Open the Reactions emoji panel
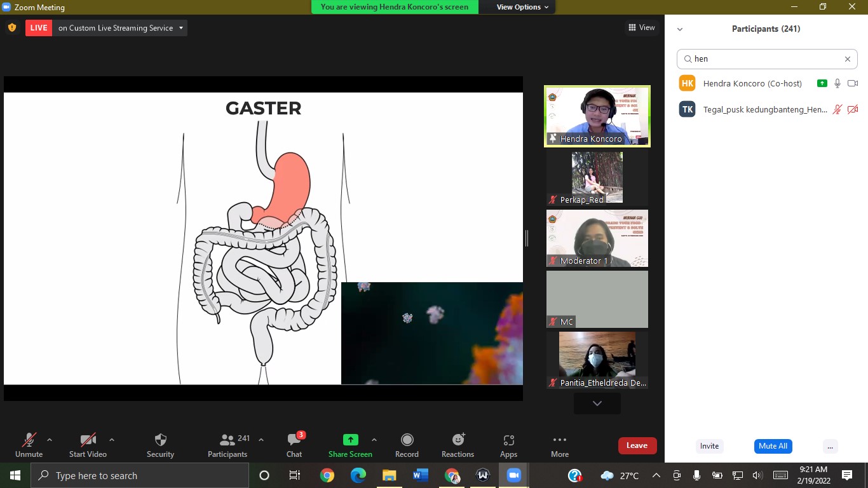Viewport: 868px width, 488px height. (x=458, y=440)
